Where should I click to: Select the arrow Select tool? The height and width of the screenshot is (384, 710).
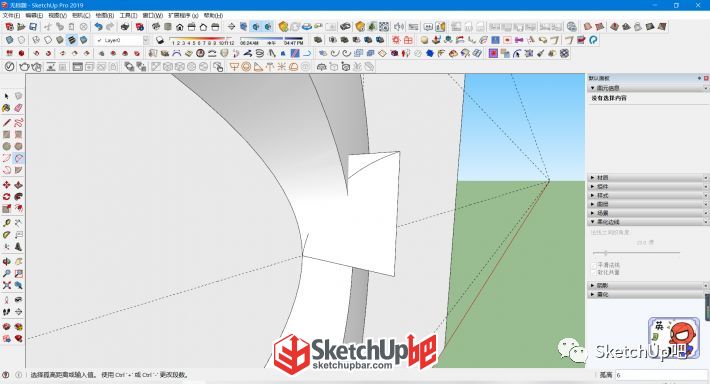[x=6, y=96]
